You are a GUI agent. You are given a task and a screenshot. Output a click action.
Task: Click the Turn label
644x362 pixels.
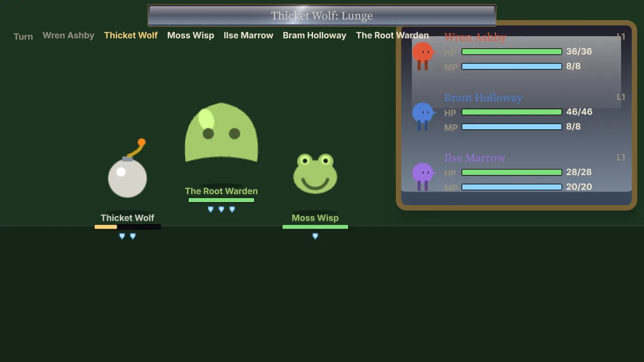pos(23,37)
